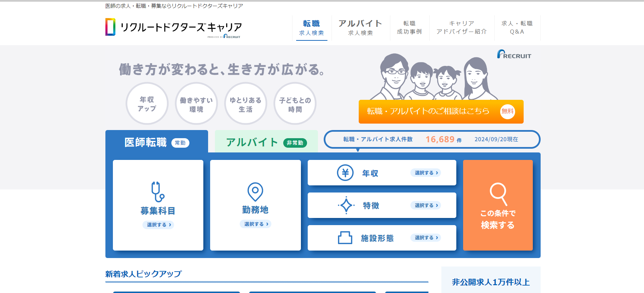Click the stethoscope icon for 募集科目
Viewport: 644px width, 293px height.
pos(157,192)
